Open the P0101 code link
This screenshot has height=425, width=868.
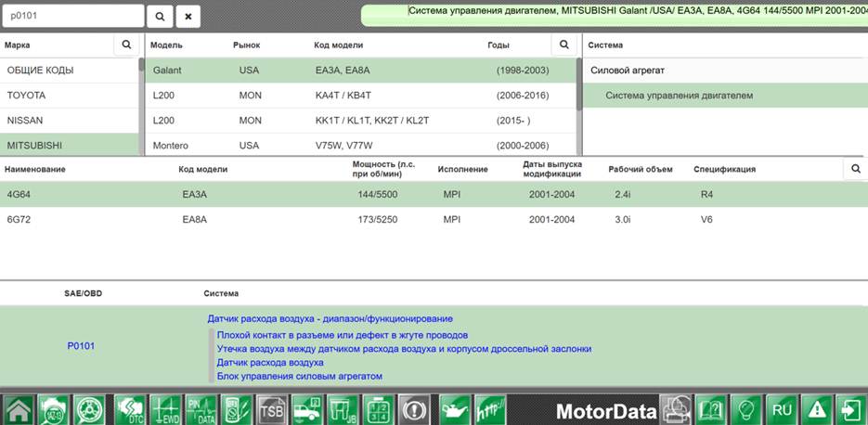(81, 346)
